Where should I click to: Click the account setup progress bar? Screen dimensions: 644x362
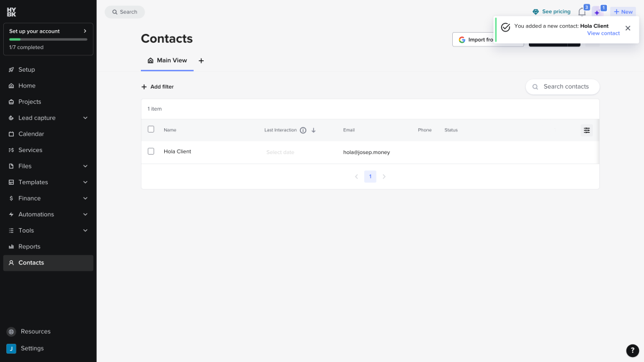(48, 40)
